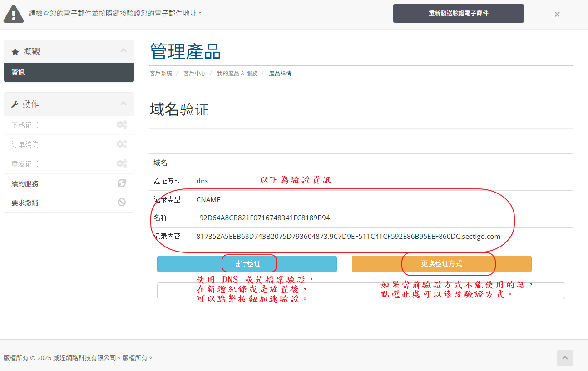Click gears icon next to 重发证书
The width and height of the screenshot is (588, 371).
121,164
